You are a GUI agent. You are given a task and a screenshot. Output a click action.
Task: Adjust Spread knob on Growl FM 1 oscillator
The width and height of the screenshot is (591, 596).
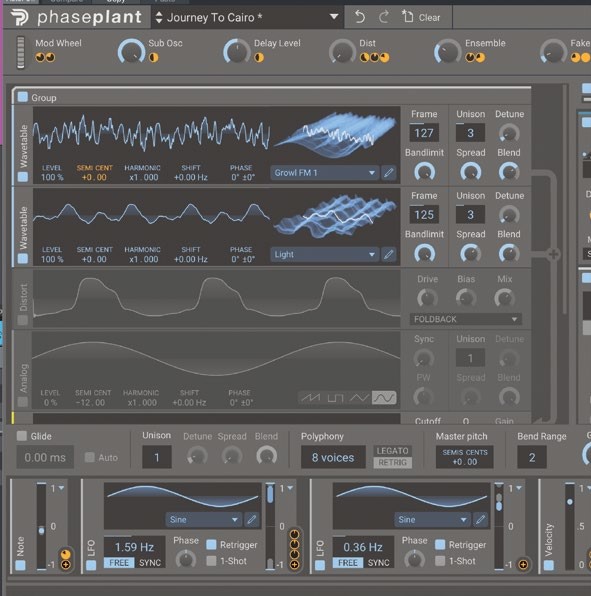471,172
